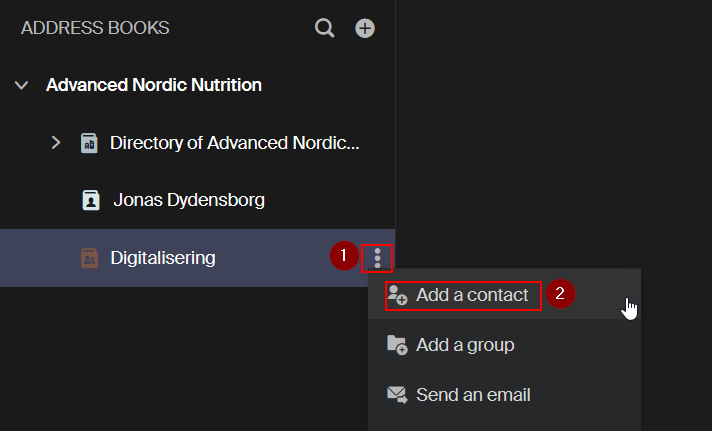Click the red step 2 marker badge

(x=560, y=294)
